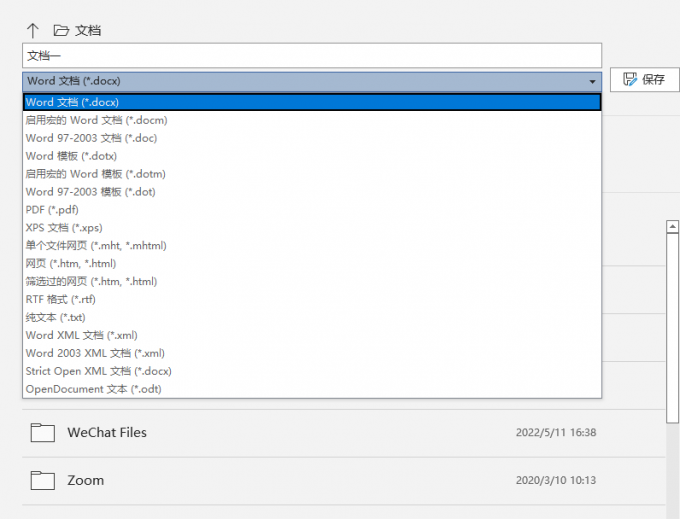The image size is (680, 519).
Task: Click the 文档 folder icon in path
Action: coord(61,30)
